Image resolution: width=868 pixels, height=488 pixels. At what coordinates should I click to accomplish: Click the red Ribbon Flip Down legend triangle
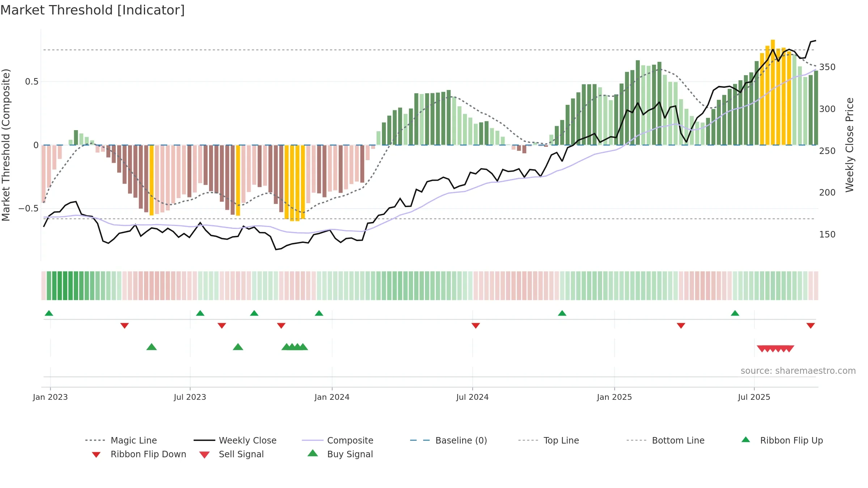click(x=96, y=455)
